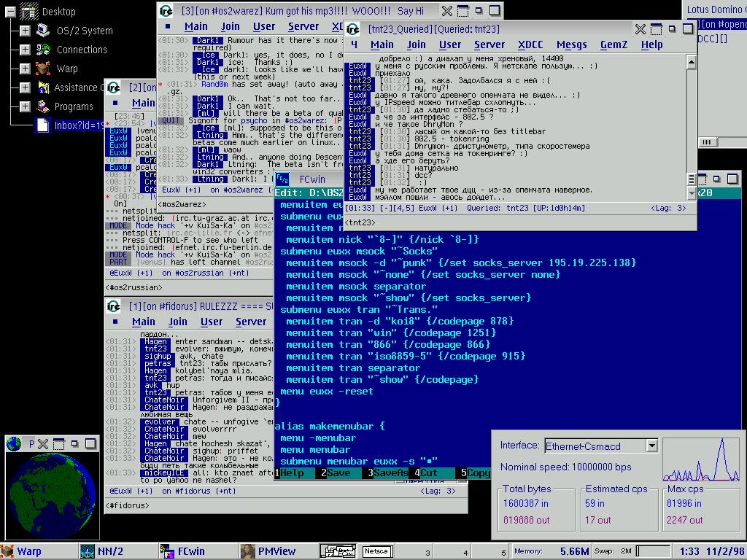This screenshot has width=747, height=560.
Task: Click the window-list icon left of Netsca
Action: [337, 551]
